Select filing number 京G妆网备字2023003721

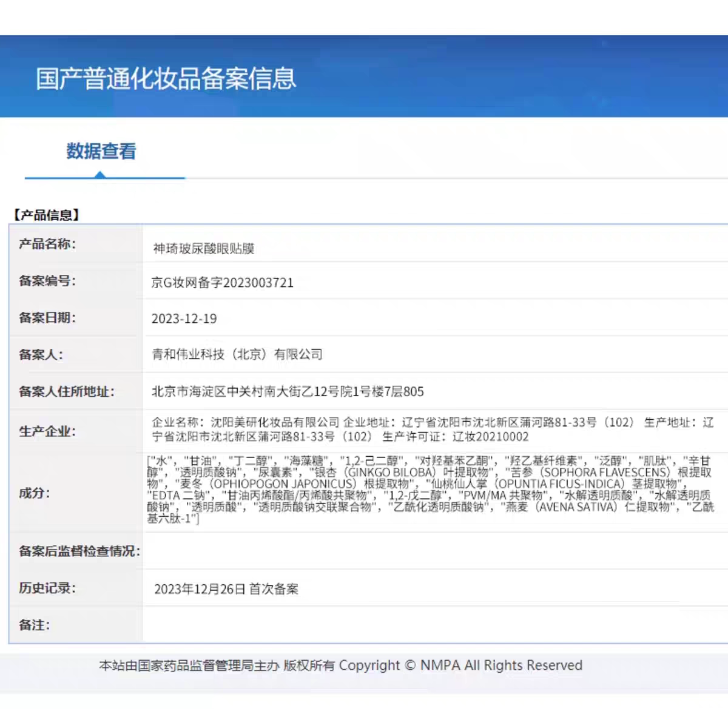pos(223,283)
